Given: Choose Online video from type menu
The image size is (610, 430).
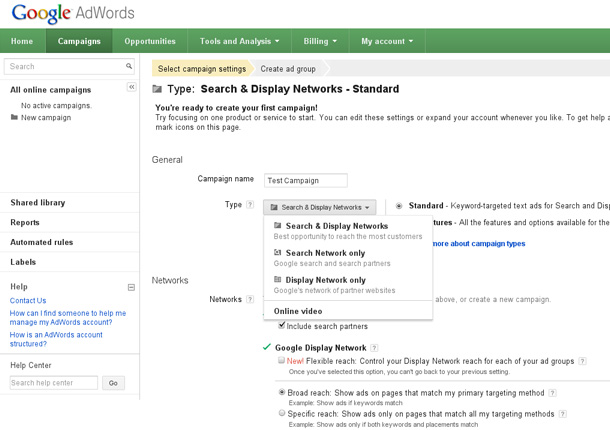Looking at the screenshot, I should point(348,311).
